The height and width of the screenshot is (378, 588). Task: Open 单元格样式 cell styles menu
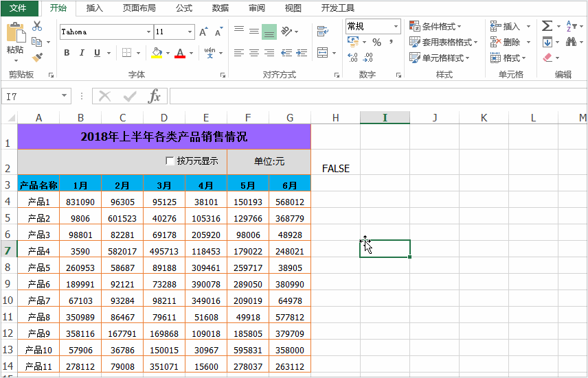(x=440, y=58)
